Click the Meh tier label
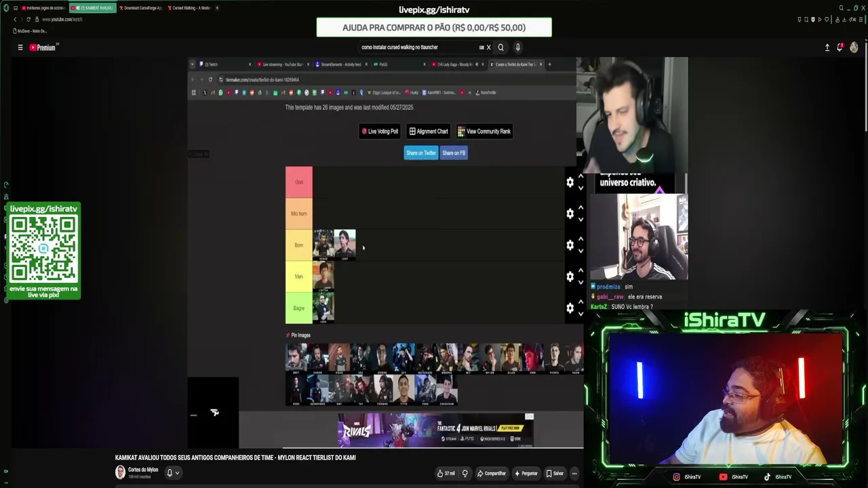 pyautogui.click(x=299, y=277)
